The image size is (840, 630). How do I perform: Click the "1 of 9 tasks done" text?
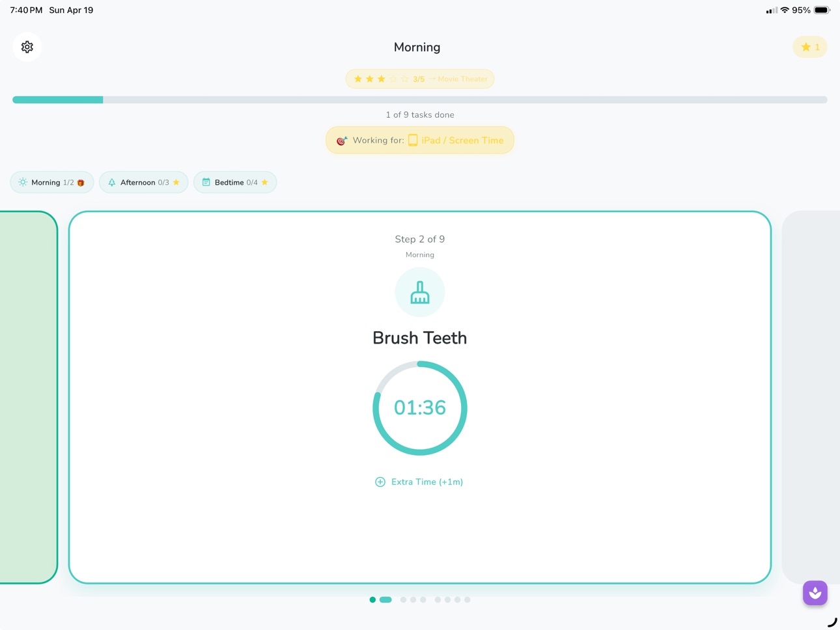tap(420, 115)
